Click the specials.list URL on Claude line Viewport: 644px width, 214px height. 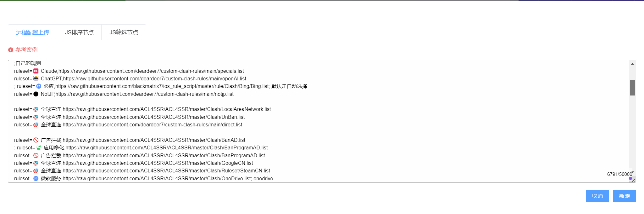(x=151, y=71)
